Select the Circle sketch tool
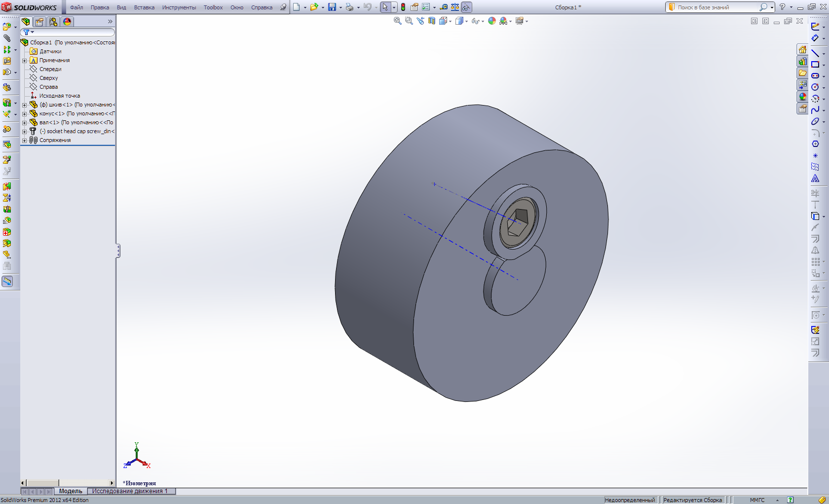829x504 pixels. coord(815,87)
